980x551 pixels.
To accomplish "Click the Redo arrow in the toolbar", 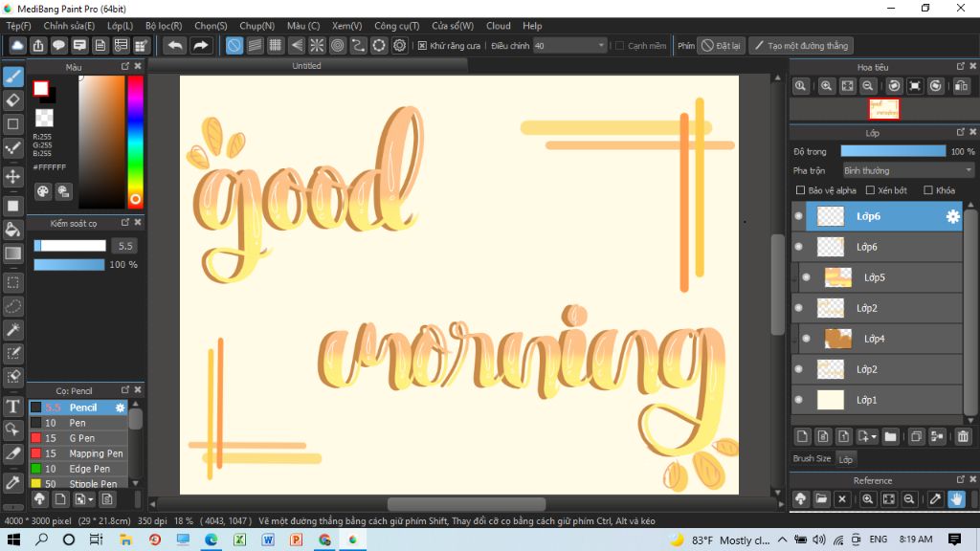I will pos(200,46).
